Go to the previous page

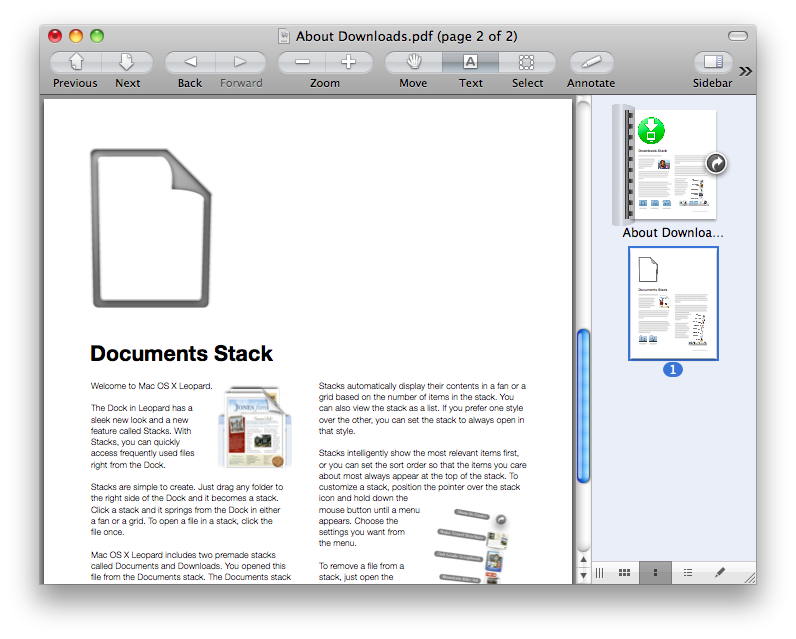75,62
